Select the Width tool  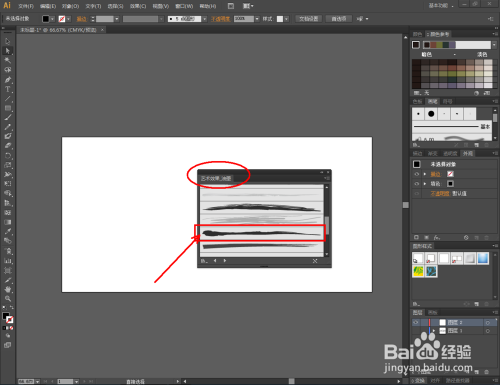coord(7,174)
